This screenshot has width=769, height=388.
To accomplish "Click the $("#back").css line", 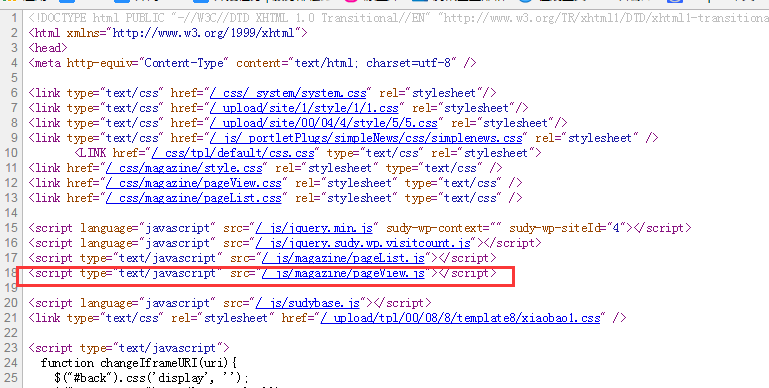I will point(152,378).
